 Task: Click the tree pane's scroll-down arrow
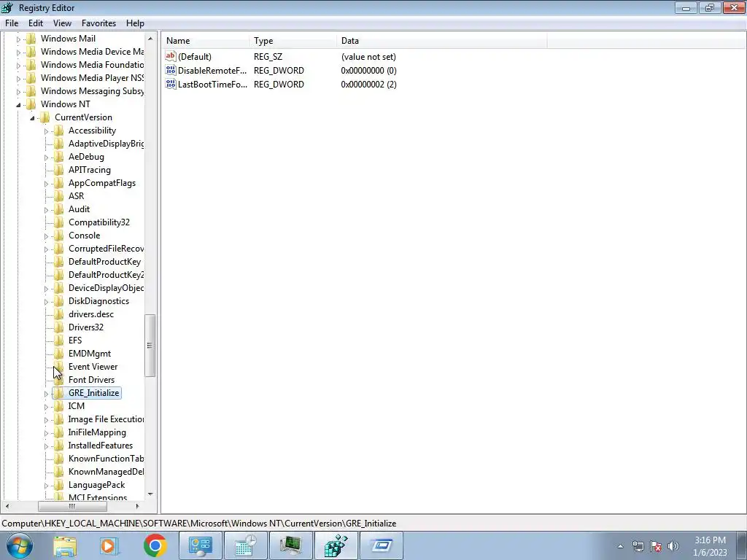[x=150, y=494]
